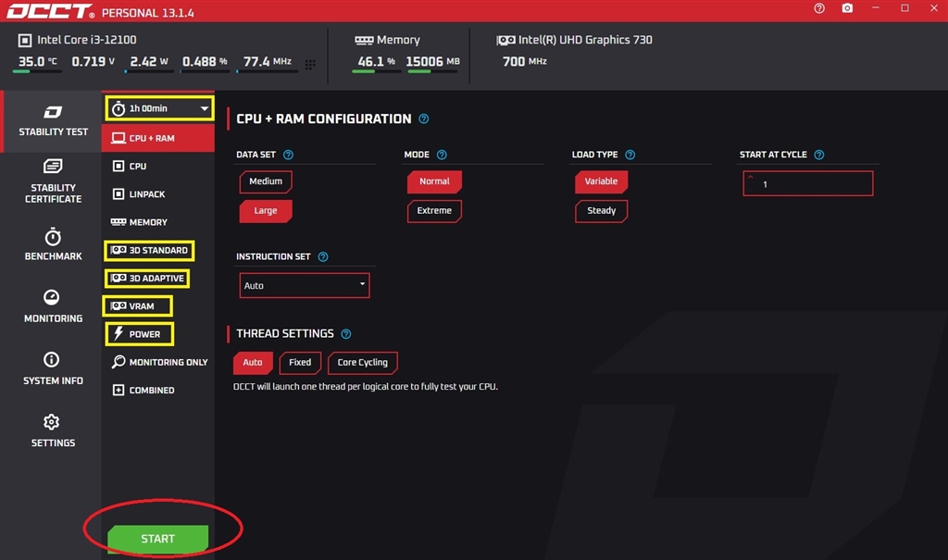Click the CPU temperature 35.0 °C reading
Screen dimensions: 948x560
(37, 62)
